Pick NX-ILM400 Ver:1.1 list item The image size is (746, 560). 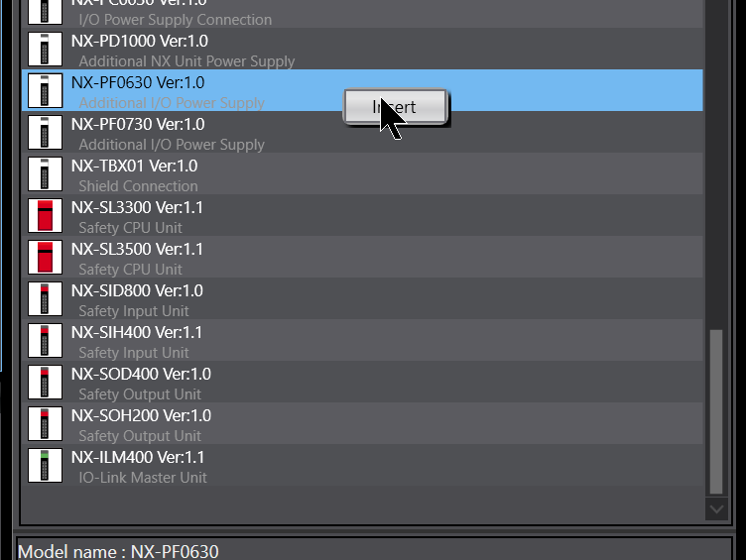362,466
